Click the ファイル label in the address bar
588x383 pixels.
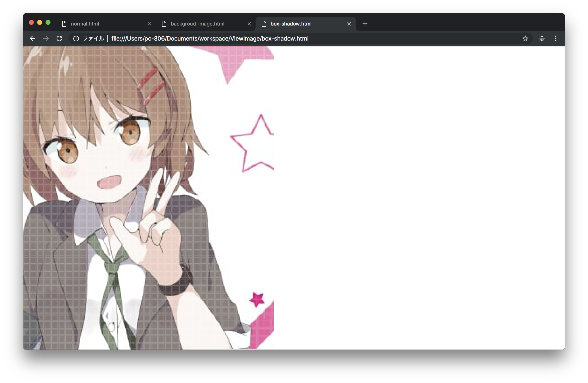(x=93, y=39)
